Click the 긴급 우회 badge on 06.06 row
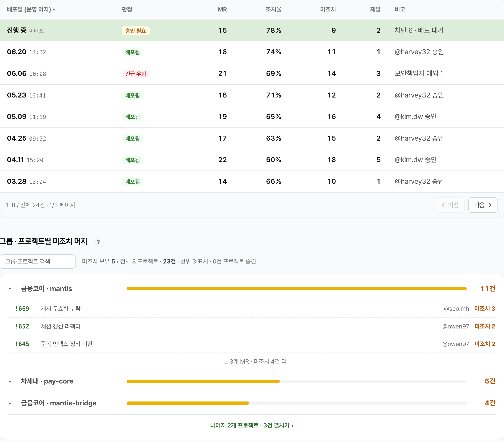The width and height of the screenshot is (504, 442). pyautogui.click(x=136, y=74)
